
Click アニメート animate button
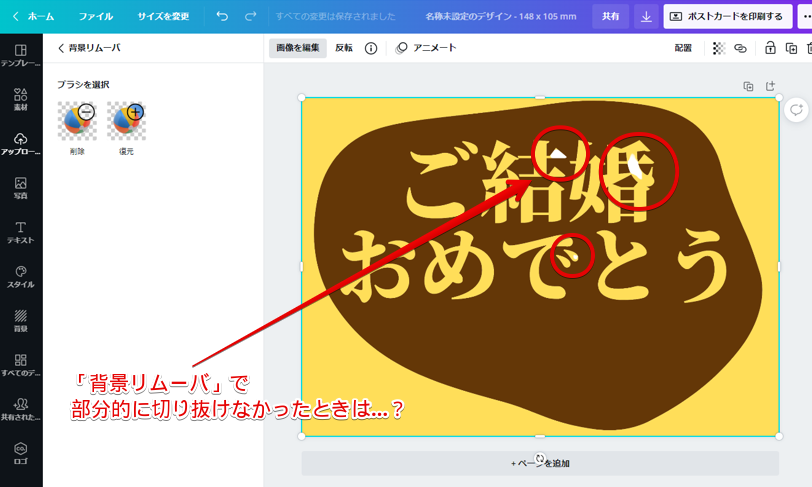click(426, 48)
